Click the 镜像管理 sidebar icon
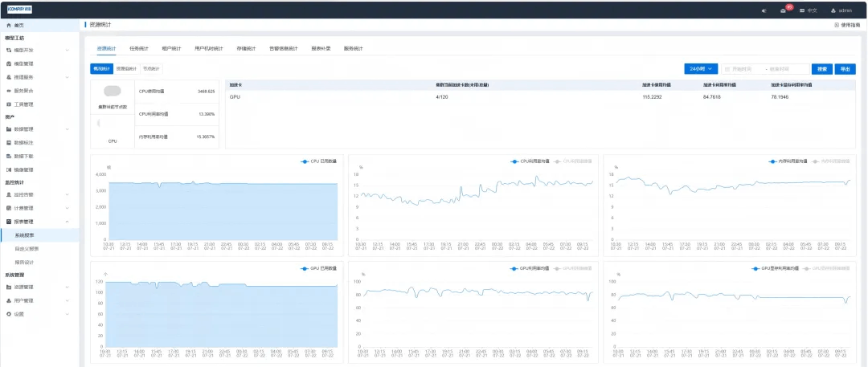 (9, 169)
